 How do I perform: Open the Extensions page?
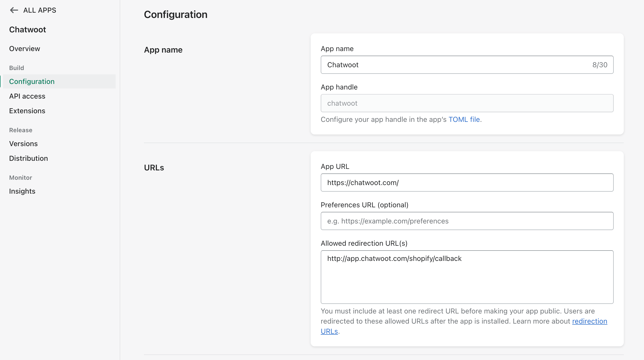27,111
